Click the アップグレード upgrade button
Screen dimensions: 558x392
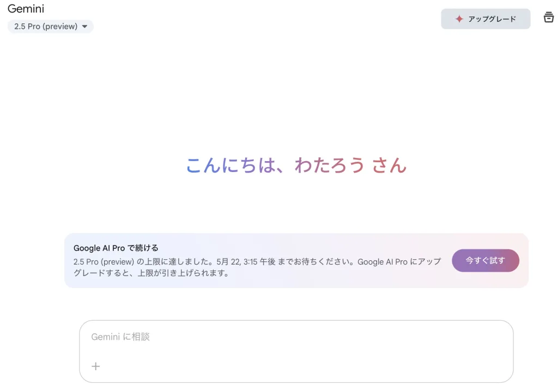pyautogui.click(x=486, y=19)
